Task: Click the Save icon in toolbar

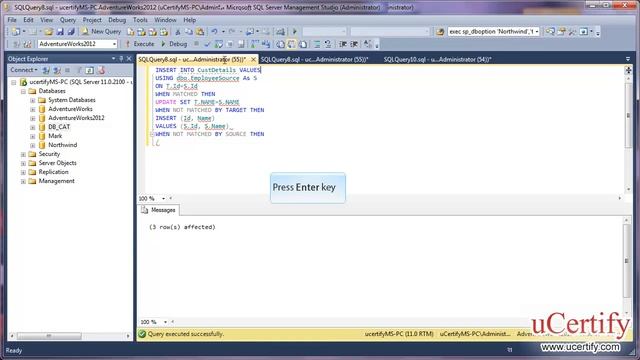Action: click(60, 31)
